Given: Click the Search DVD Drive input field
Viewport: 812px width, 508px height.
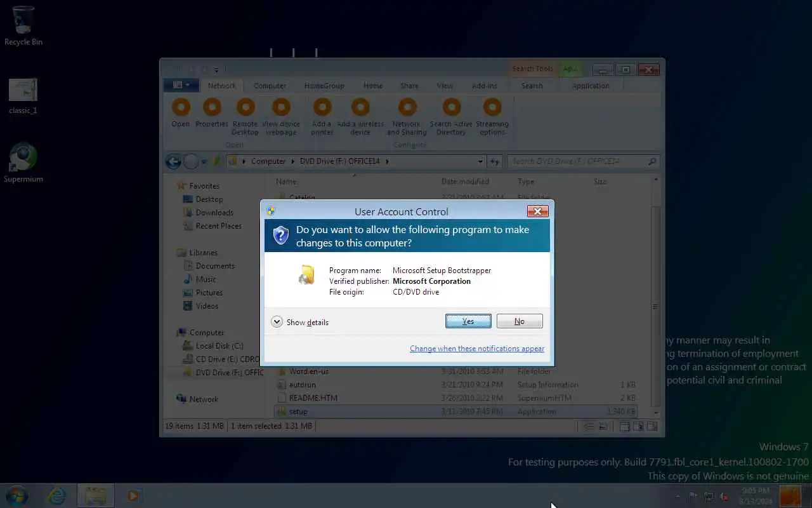Looking at the screenshot, I should click(583, 161).
